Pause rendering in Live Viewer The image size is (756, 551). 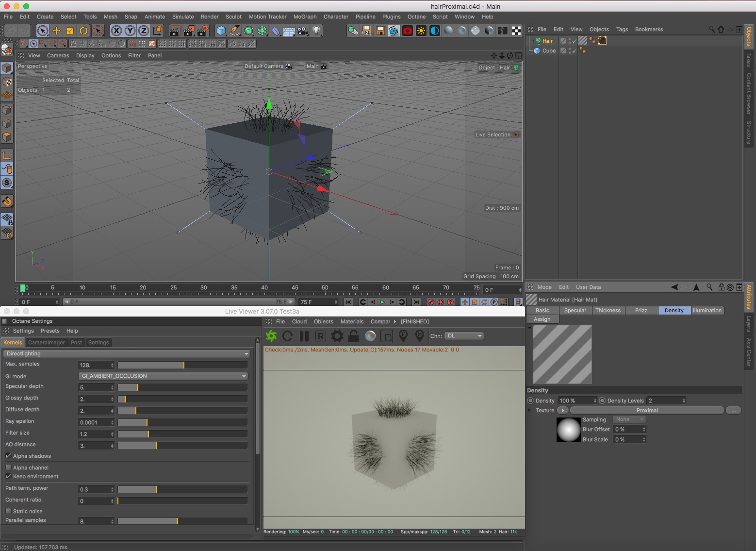[304, 336]
